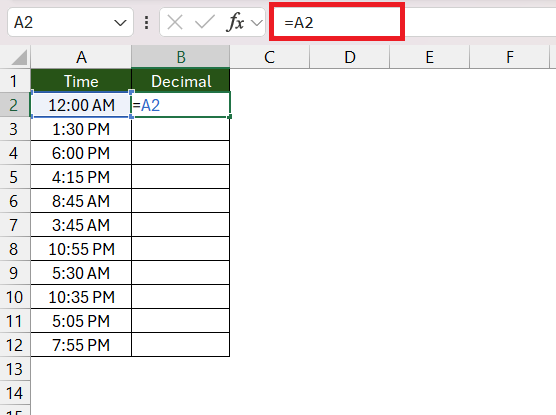Select row 3 header
Viewport: 556px width, 415px height.
(15, 129)
